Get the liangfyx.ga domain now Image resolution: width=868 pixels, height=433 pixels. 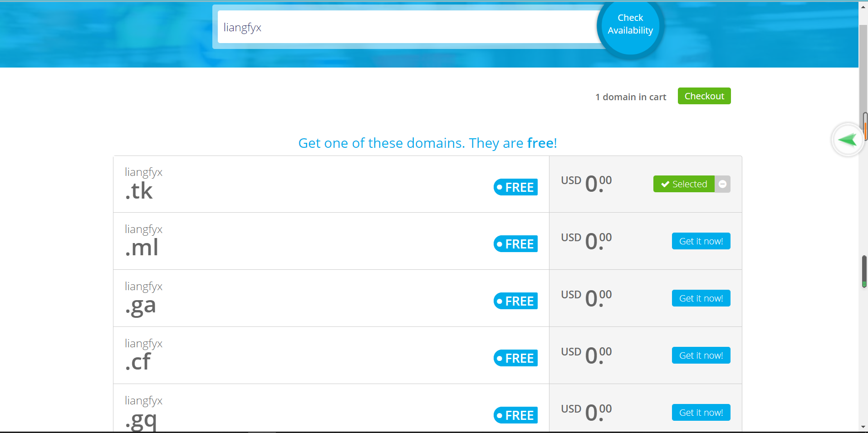701,298
